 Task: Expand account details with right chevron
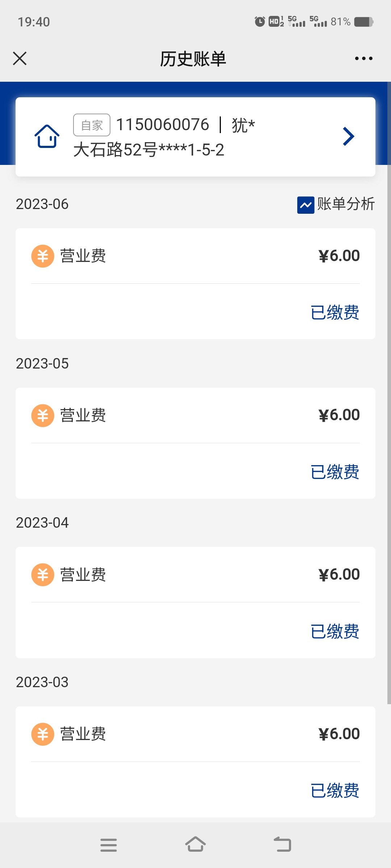[x=348, y=136]
